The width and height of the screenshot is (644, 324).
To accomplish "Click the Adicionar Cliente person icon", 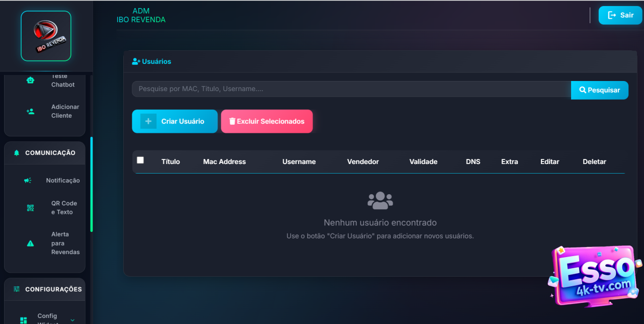I will pyautogui.click(x=30, y=111).
